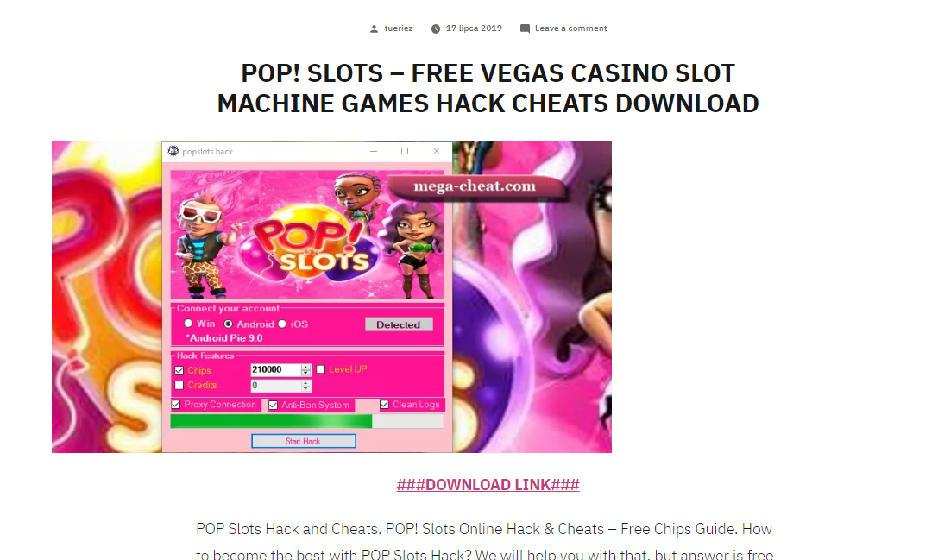The height and width of the screenshot is (560, 938).
Task: Increase the Chips value with up arrow
Action: pos(305,367)
